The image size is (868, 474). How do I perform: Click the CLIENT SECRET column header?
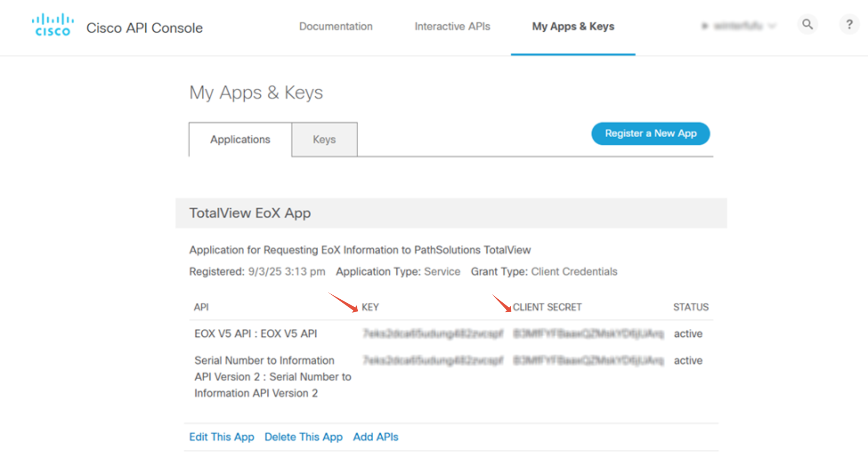[x=547, y=307]
